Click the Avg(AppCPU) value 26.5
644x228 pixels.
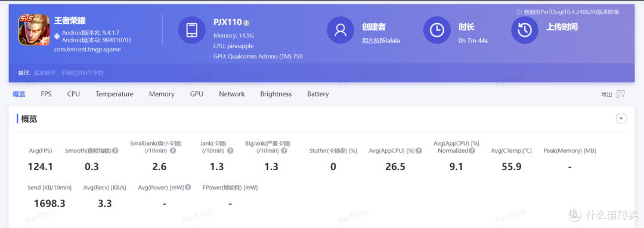(x=395, y=167)
